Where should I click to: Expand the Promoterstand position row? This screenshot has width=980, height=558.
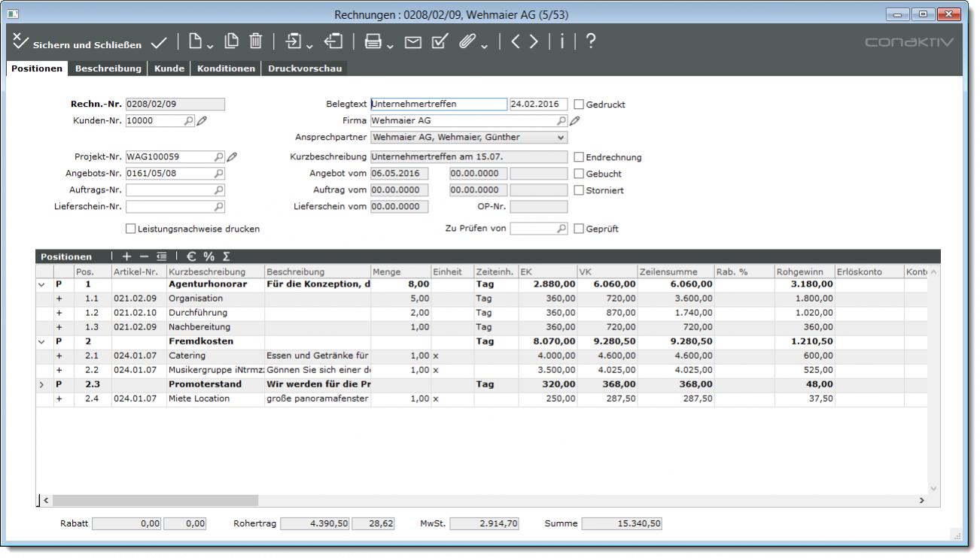tap(41, 384)
